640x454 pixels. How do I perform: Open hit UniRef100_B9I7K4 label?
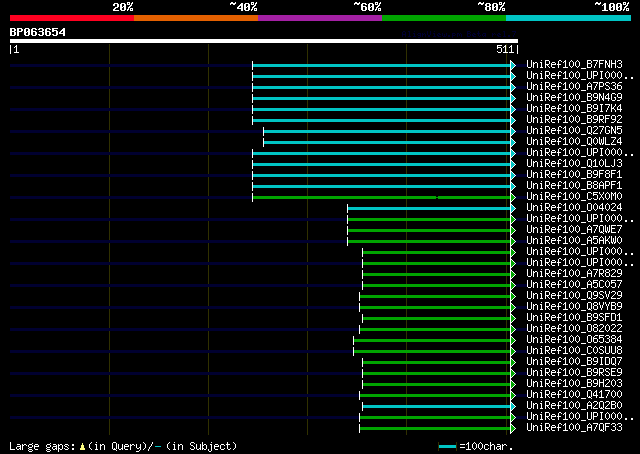point(574,109)
